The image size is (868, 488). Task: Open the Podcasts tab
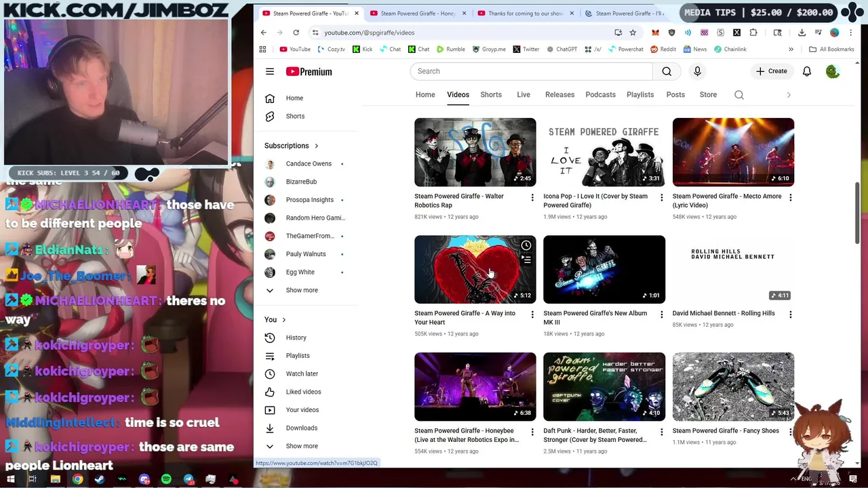[601, 95]
